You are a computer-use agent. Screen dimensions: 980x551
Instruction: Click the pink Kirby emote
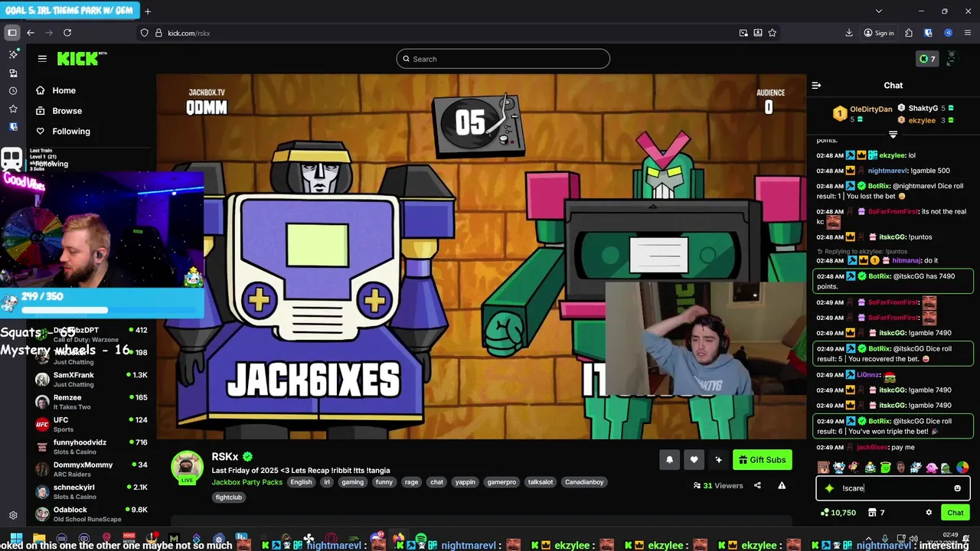(932, 468)
